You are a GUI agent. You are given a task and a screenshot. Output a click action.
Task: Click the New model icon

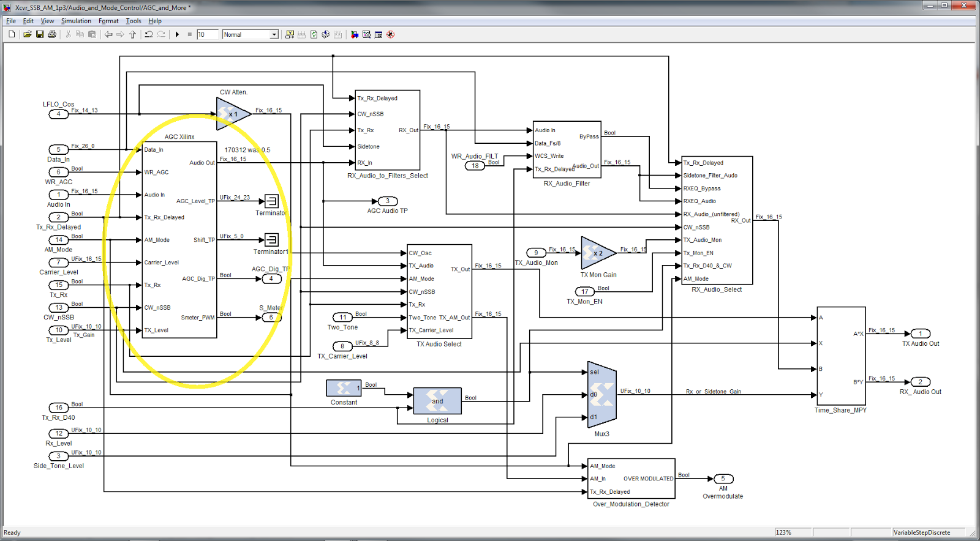click(12, 34)
